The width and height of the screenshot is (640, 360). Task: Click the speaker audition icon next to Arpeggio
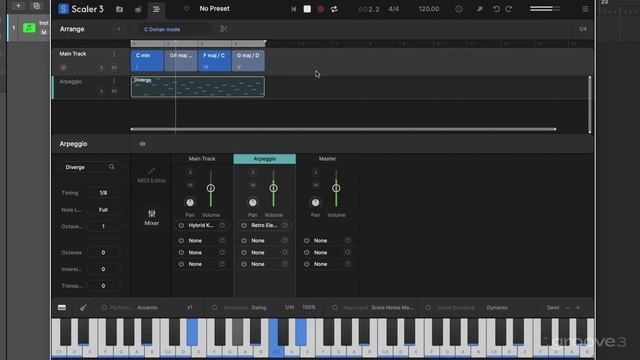pos(142,144)
